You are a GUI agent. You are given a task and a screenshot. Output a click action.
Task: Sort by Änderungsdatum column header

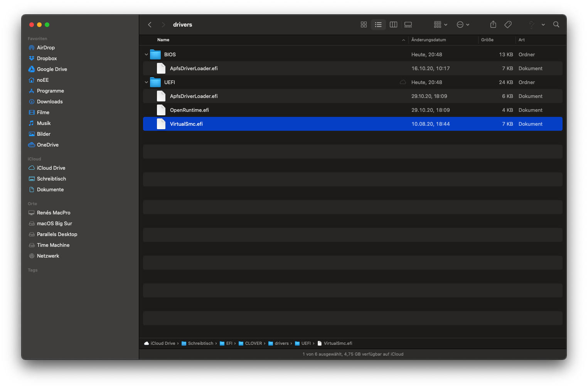tap(428, 40)
